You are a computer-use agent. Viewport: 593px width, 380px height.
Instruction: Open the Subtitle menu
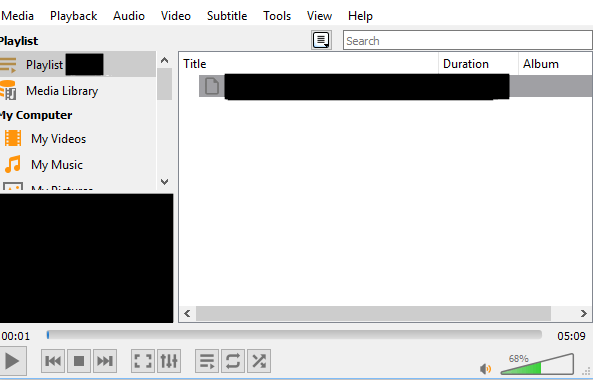point(227,16)
